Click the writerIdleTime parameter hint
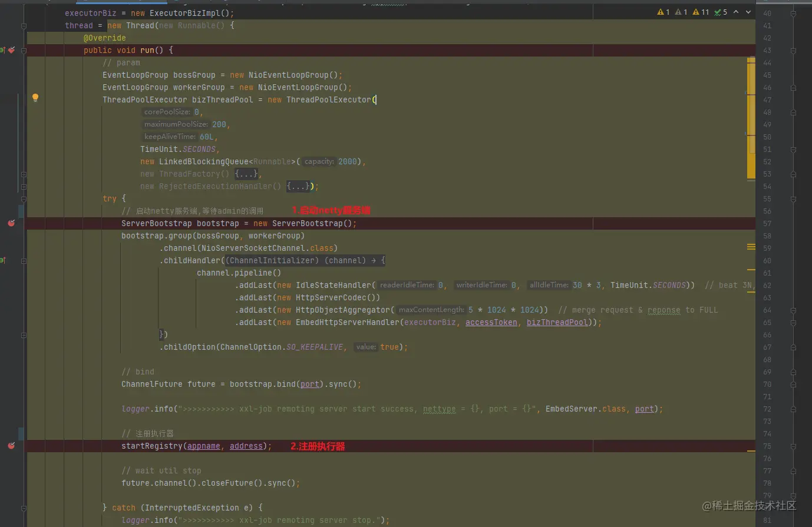The width and height of the screenshot is (812, 527). click(481, 285)
